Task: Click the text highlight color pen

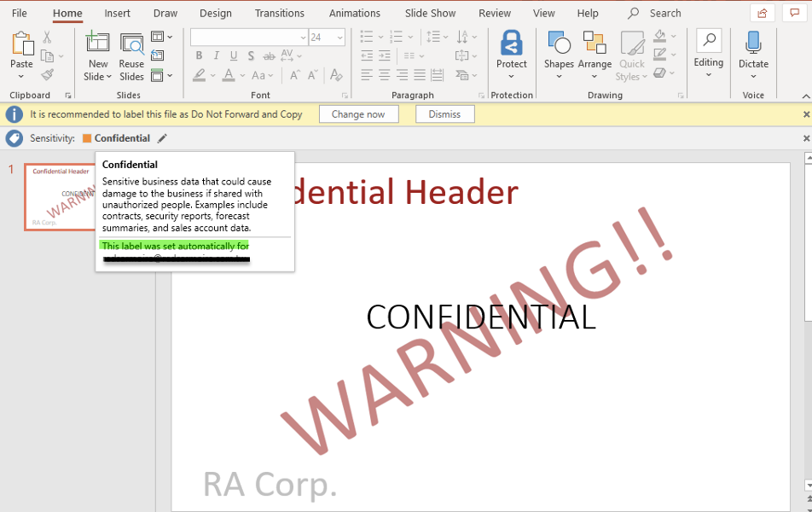Action: [x=200, y=75]
